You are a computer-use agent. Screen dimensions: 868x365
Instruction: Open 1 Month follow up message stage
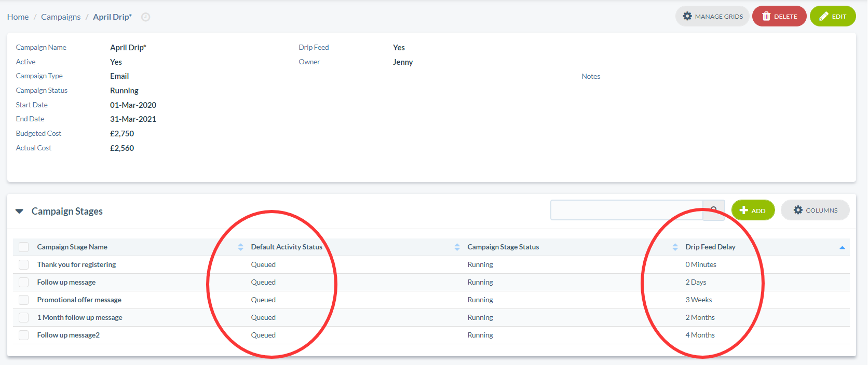(79, 317)
